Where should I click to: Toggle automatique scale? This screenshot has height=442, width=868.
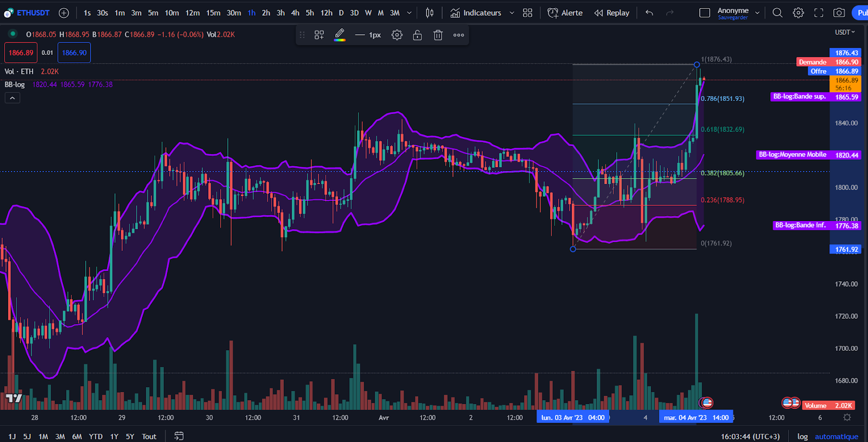pos(836,437)
